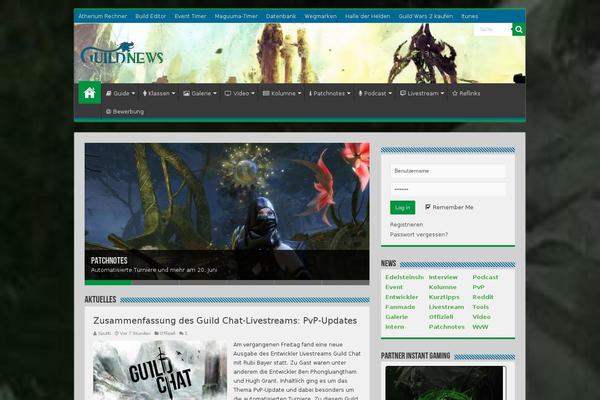The height and width of the screenshot is (400, 600).
Task: Click the green home icon
Action: pyautogui.click(x=90, y=93)
